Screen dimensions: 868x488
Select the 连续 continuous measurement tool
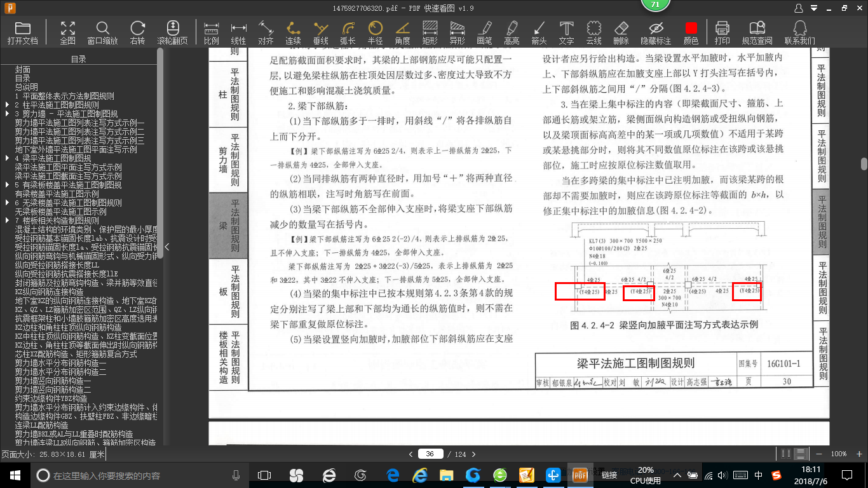[293, 32]
